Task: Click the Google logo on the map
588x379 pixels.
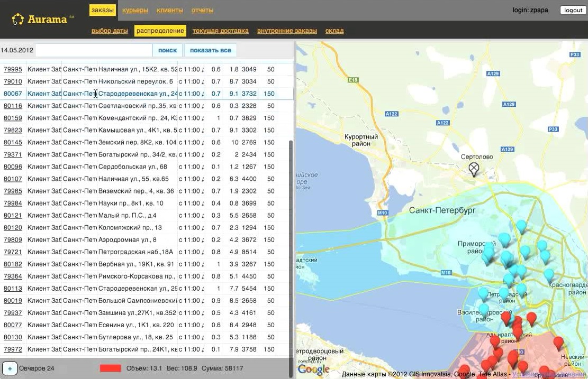Action: 314,369
